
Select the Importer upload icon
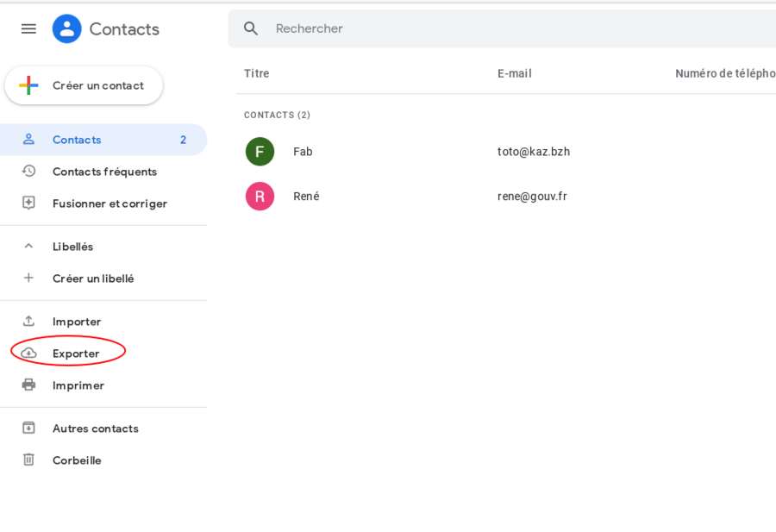[x=28, y=321]
